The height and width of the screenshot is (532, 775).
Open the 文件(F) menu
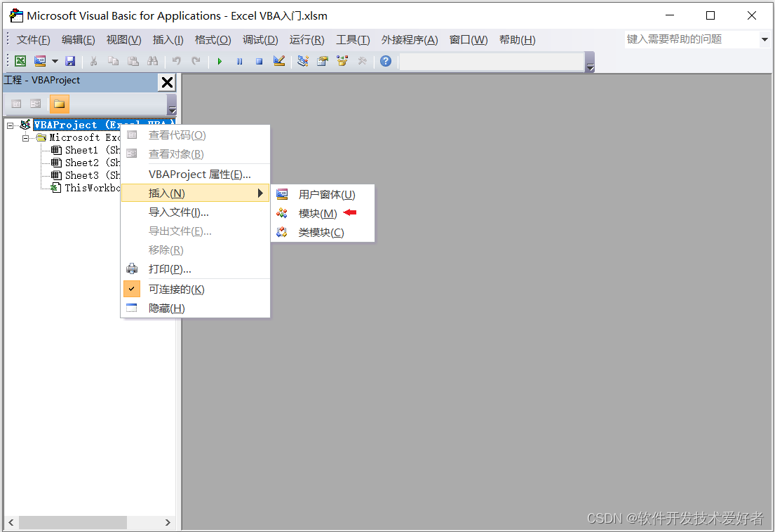coord(33,40)
